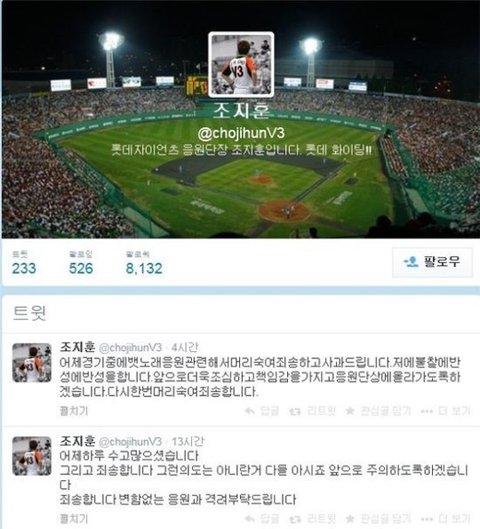Screen dimensions: 480x529
Task: Click 13시간 timestamp on second tweet
Action: coord(188,441)
